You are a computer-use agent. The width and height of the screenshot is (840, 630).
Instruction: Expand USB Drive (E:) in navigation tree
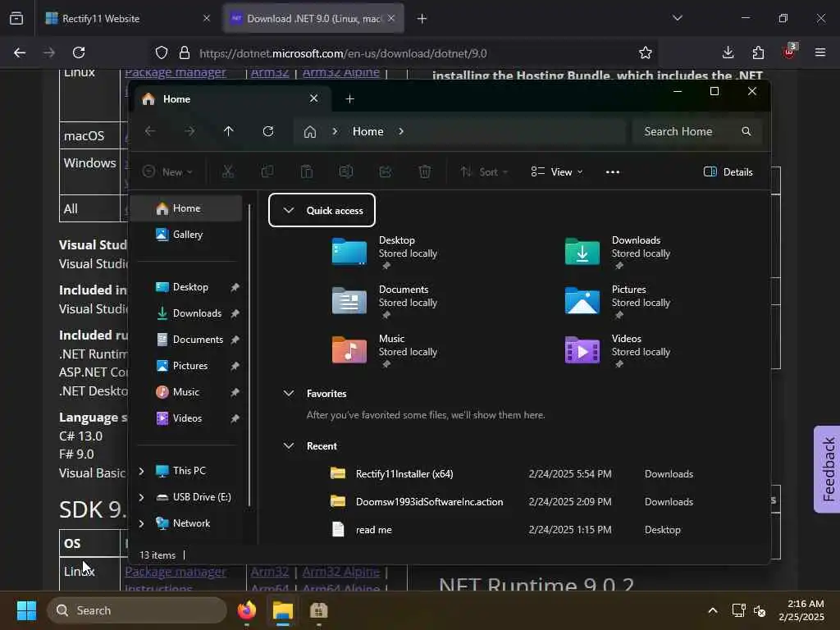click(141, 497)
